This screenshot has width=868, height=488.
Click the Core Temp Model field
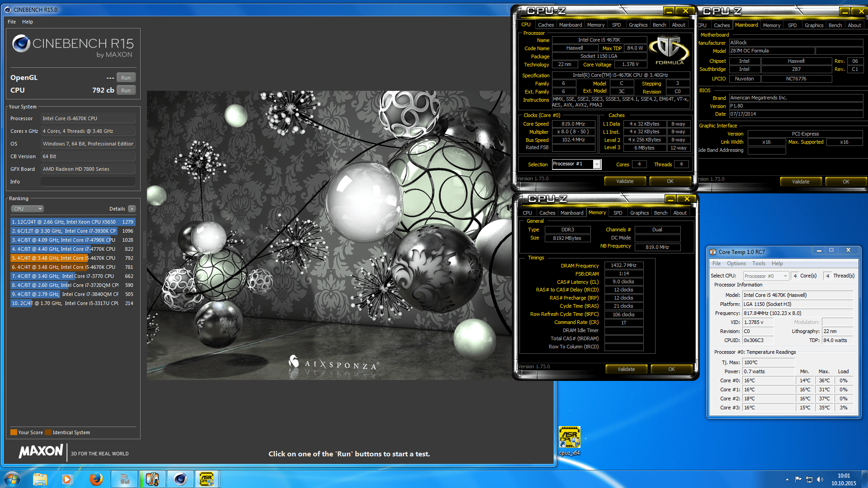tap(798, 295)
